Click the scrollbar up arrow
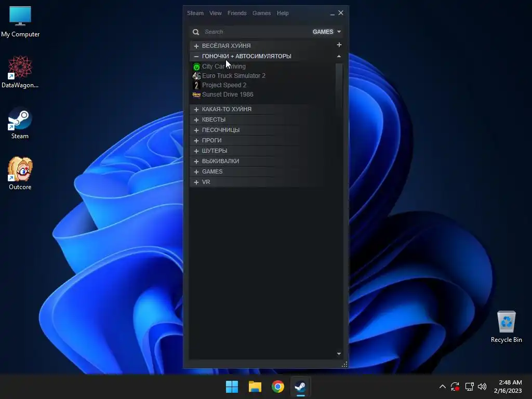Image resolution: width=532 pixels, height=399 pixels. point(339,56)
